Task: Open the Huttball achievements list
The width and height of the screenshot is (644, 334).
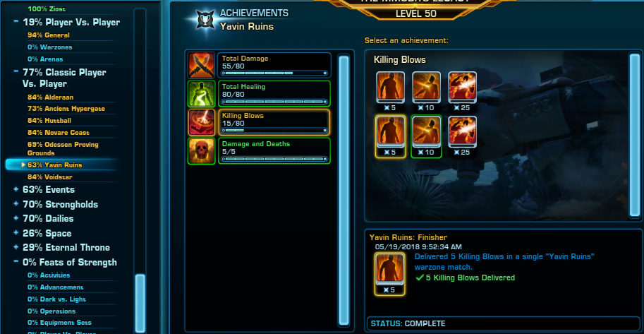Action: [x=49, y=121]
